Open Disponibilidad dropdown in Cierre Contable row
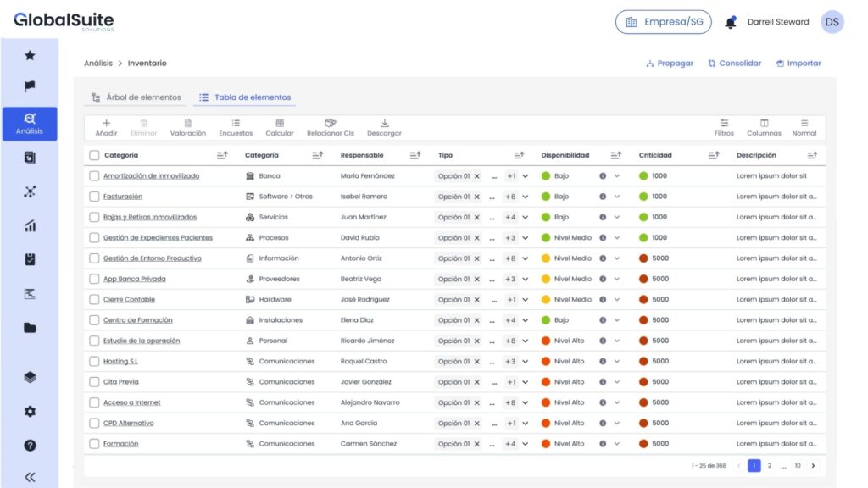 pyautogui.click(x=617, y=300)
